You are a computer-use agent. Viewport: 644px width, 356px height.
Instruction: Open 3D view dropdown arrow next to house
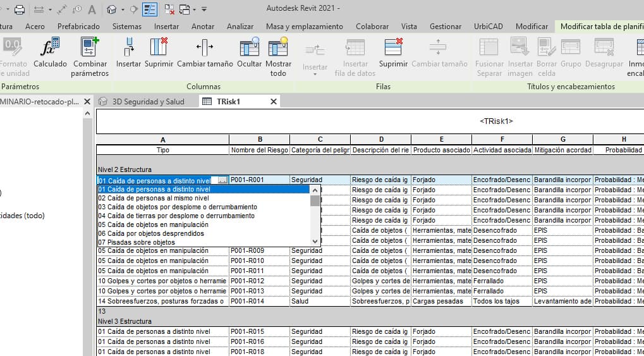click(123, 9)
